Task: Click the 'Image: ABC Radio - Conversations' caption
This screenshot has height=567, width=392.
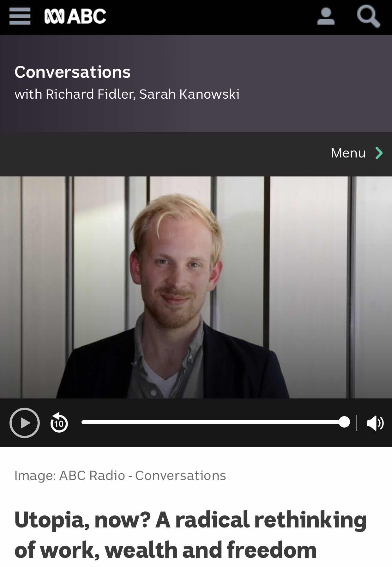Action: [120, 476]
